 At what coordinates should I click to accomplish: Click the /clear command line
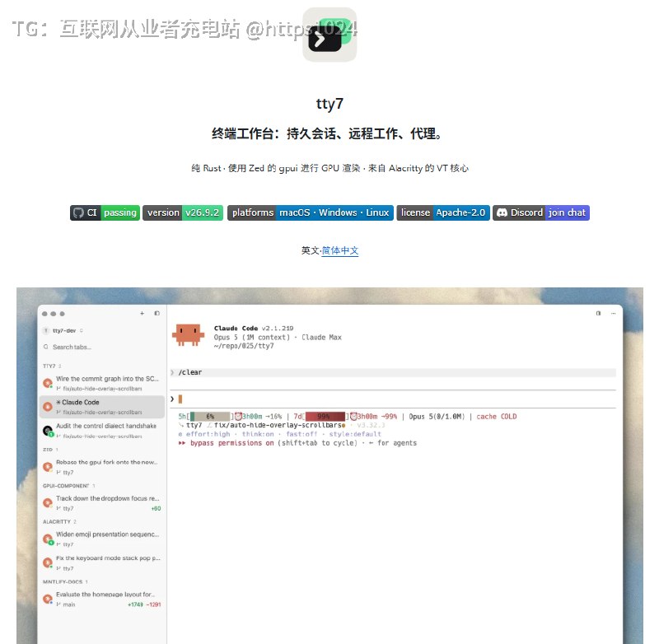(393, 372)
